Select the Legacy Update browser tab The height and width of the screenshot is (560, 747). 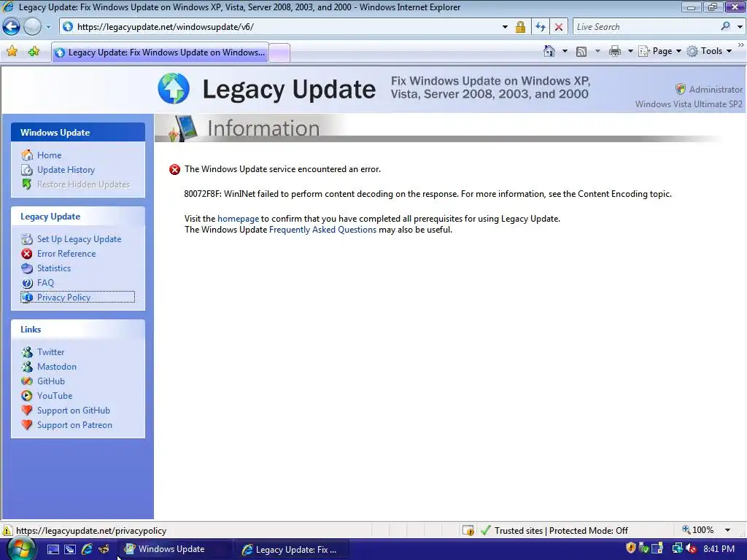coord(160,52)
